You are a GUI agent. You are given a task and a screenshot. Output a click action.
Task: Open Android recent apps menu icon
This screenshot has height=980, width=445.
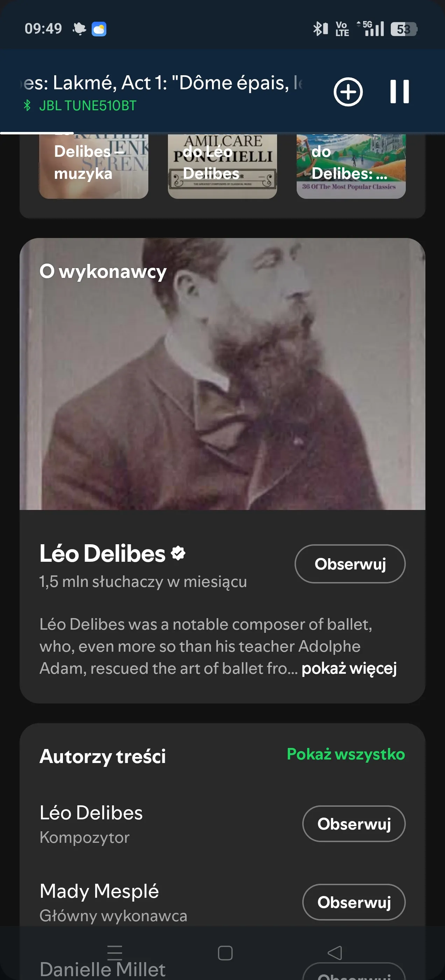[x=114, y=953]
